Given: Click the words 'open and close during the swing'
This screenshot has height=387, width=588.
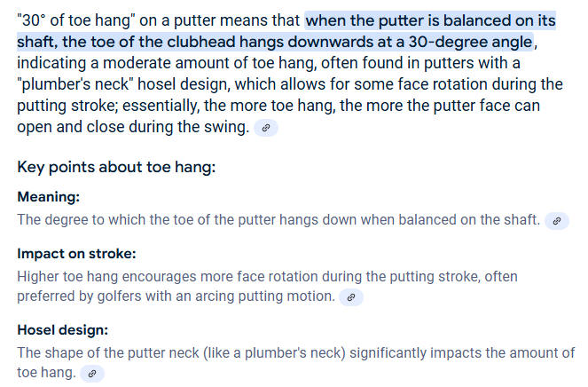Looking at the screenshot, I should (x=133, y=127).
